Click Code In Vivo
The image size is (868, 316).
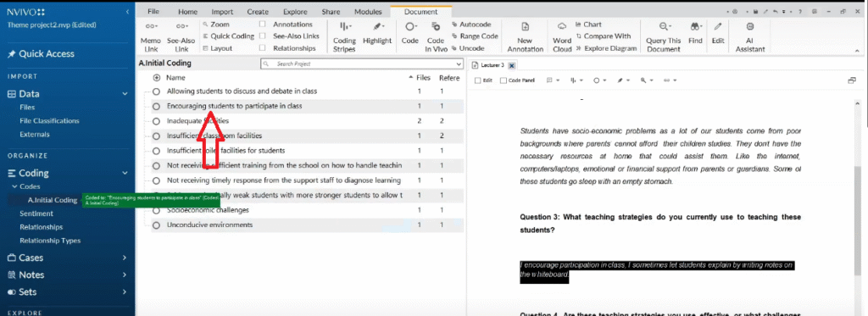point(436,37)
